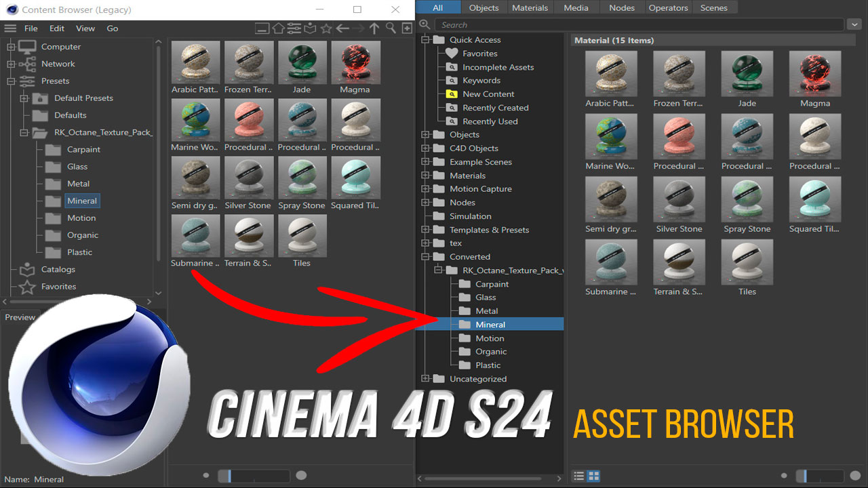Switch to the Nodes filter tab
This screenshot has width=868, height=488.
[622, 7]
